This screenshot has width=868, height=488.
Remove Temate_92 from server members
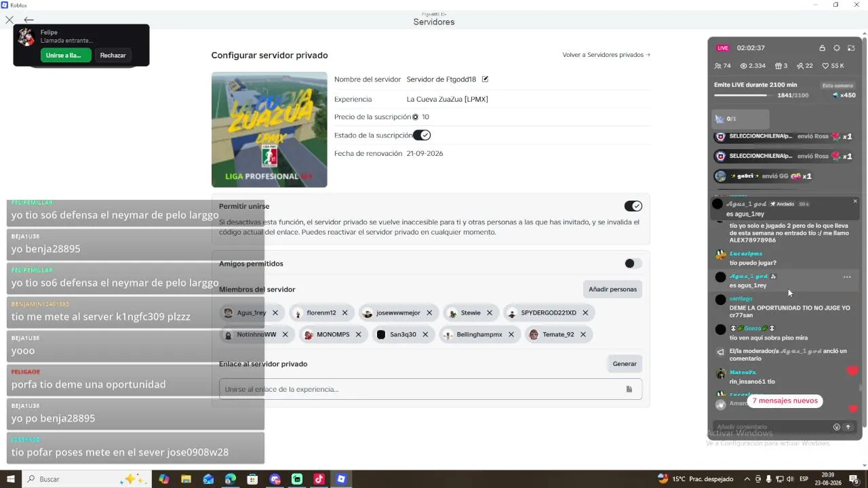tap(583, 335)
